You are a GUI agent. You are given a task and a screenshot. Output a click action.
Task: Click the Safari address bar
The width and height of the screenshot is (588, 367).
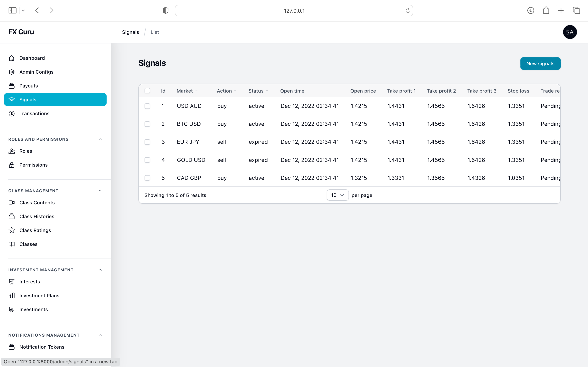point(294,11)
